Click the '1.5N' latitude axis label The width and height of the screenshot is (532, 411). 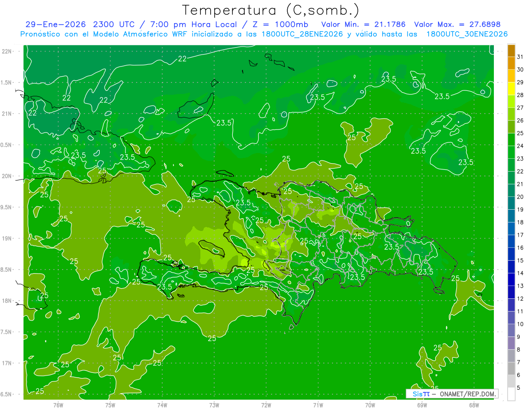6,82
